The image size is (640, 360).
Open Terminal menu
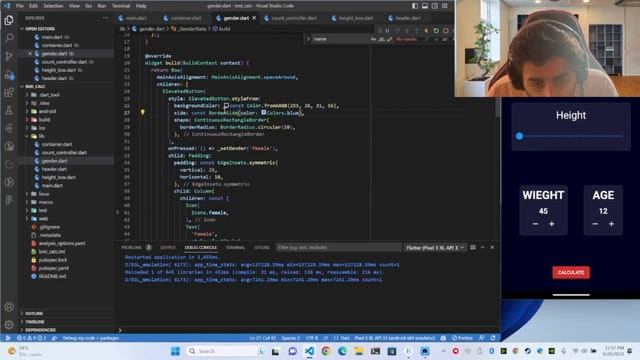coord(121,6)
